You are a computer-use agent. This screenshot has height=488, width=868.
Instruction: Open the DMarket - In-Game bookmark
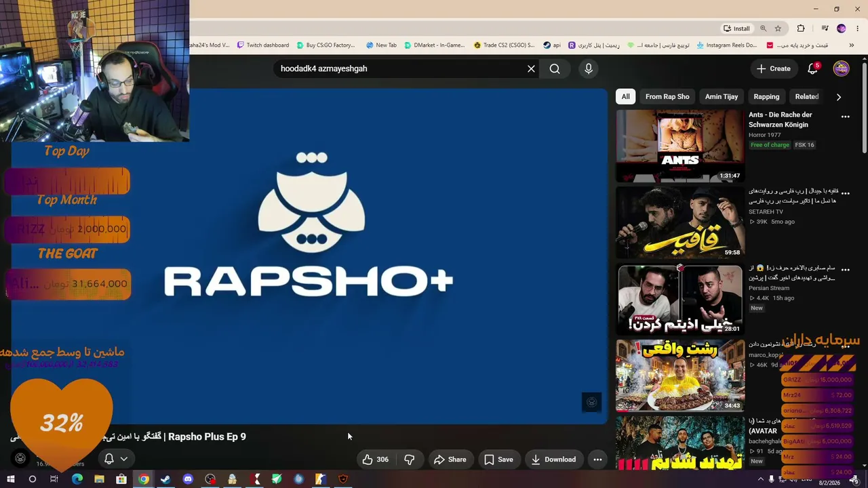[x=434, y=45]
